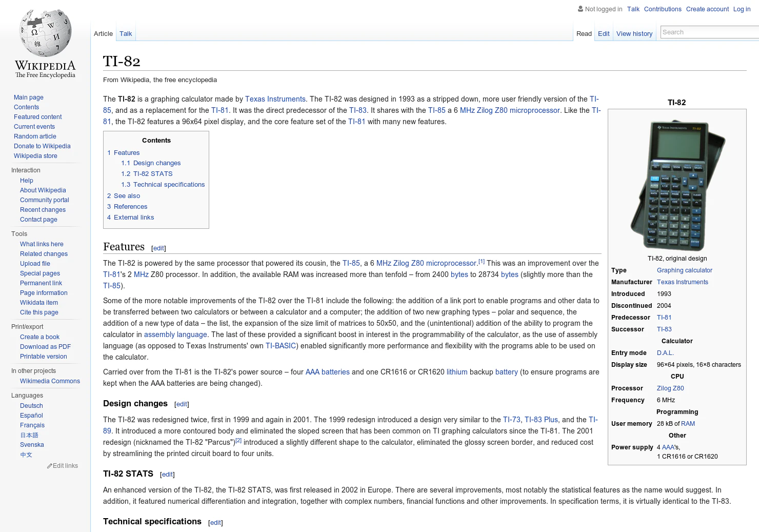Click Download as PDF
The image size is (759, 532).
click(x=45, y=347)
